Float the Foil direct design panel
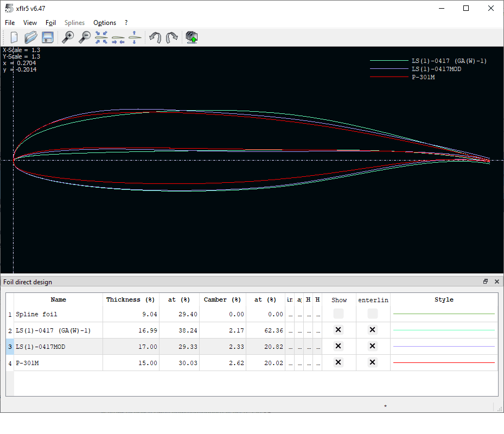The width and height of the screenshot is (504, 434). click(486, 282)
